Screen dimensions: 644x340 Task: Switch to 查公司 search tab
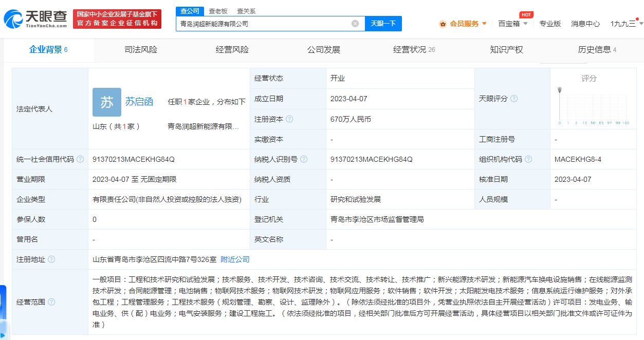click(190, 11)
